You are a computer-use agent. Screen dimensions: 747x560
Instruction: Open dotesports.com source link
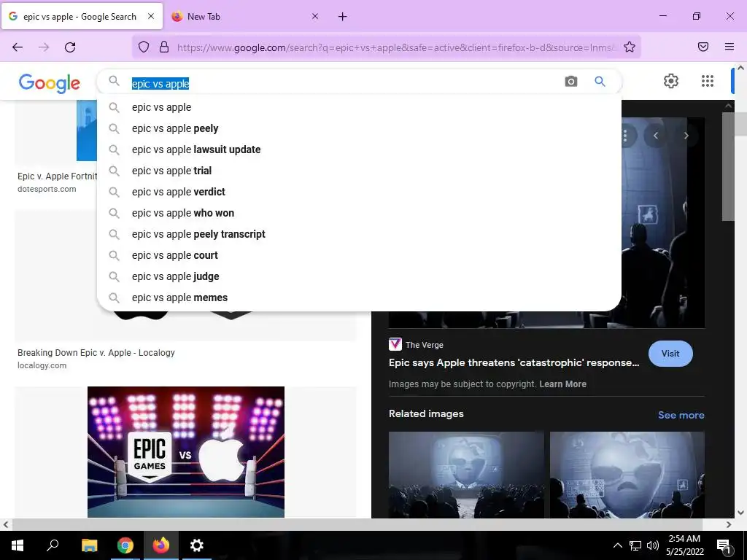pos(47,189)
